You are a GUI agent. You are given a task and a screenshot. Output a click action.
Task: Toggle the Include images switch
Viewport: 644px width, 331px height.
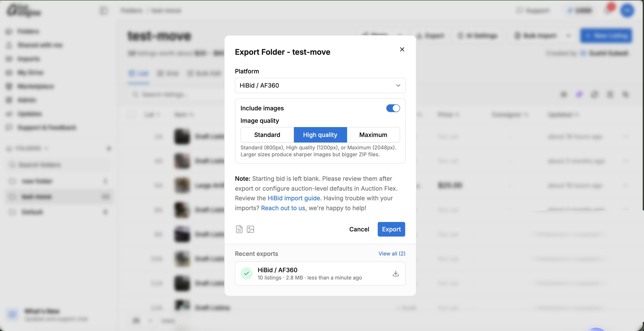[x=393, y=108]
